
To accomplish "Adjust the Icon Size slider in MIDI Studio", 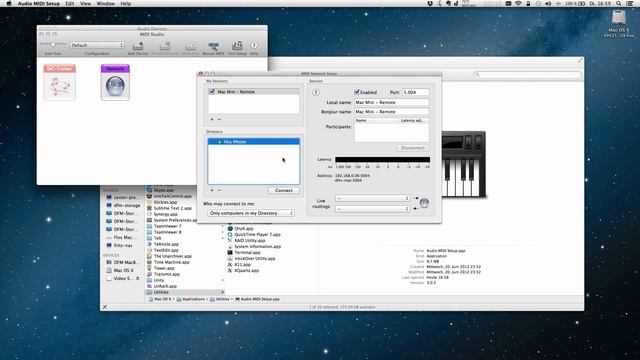I will click(x=53, y=44).
